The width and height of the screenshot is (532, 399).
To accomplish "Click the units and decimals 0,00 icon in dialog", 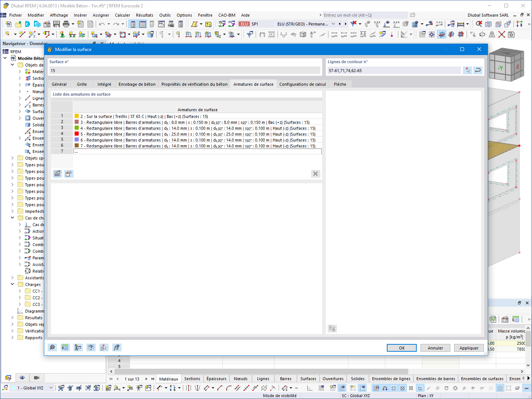I will [x=65, y=347].
